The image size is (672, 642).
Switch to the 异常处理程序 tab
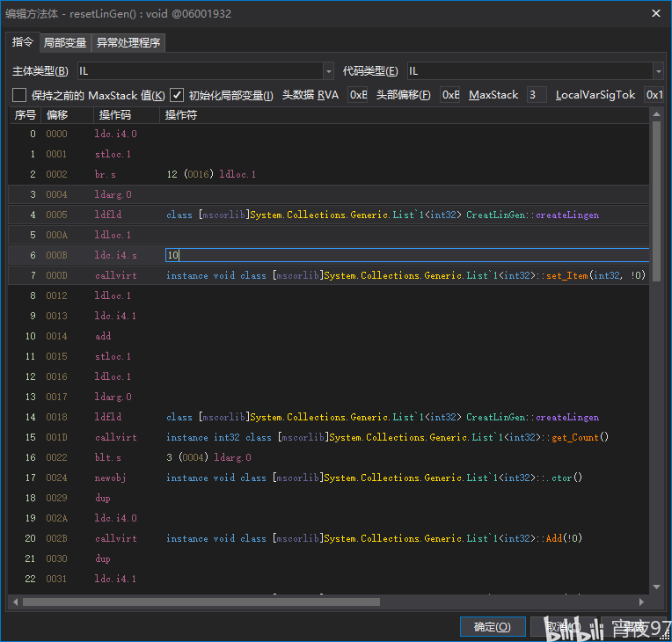pos(128,43)
